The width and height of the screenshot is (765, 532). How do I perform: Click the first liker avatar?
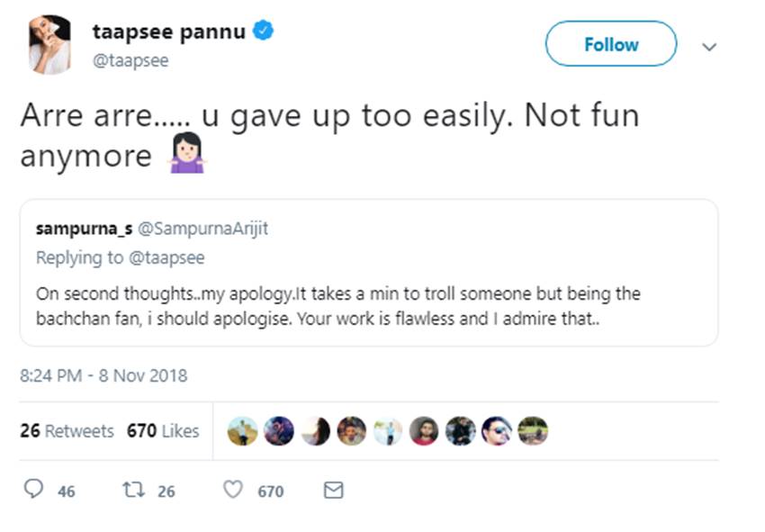coord(243,431)
